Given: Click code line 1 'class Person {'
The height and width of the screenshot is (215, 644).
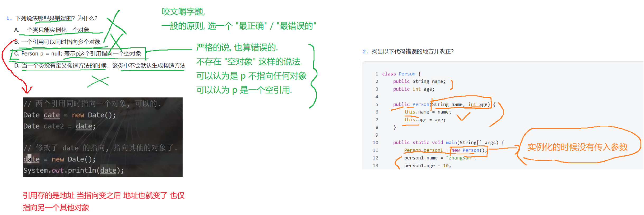Looking at the screenshot, I should click(401, 74).
